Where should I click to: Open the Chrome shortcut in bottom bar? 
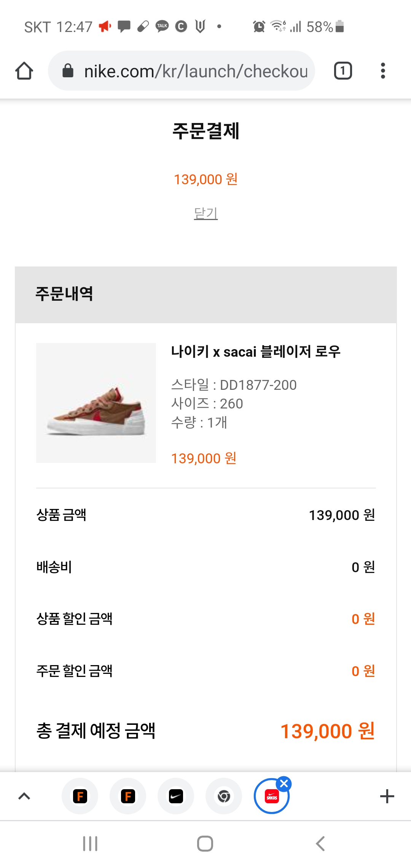pos(224,796)
